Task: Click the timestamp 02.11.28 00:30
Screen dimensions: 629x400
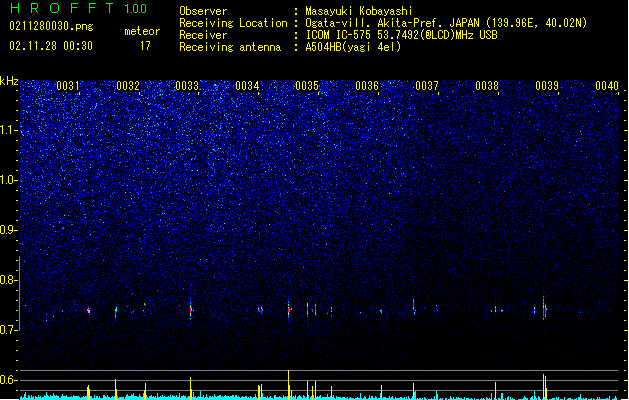Action: [51, 46]
